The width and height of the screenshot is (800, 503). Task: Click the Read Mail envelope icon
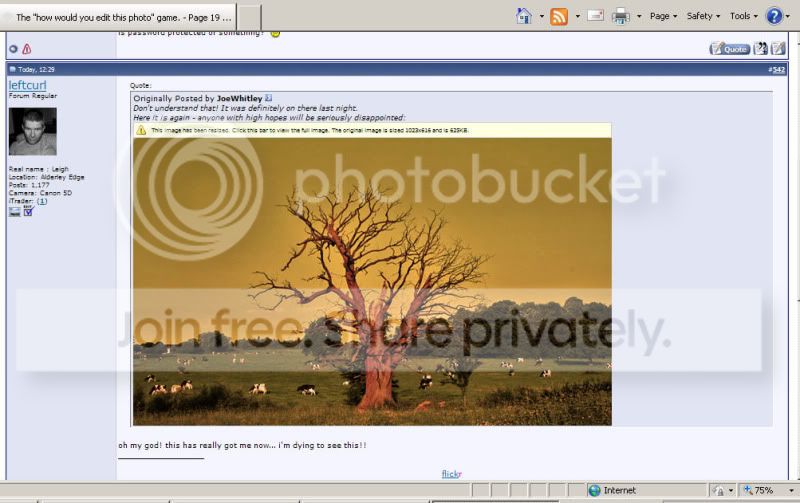[595, 16]
